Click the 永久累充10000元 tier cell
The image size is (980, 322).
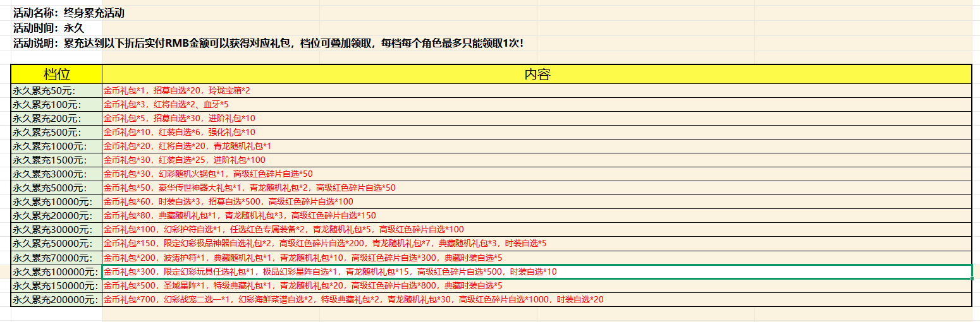pyautogui.click(x=56, y=201)
